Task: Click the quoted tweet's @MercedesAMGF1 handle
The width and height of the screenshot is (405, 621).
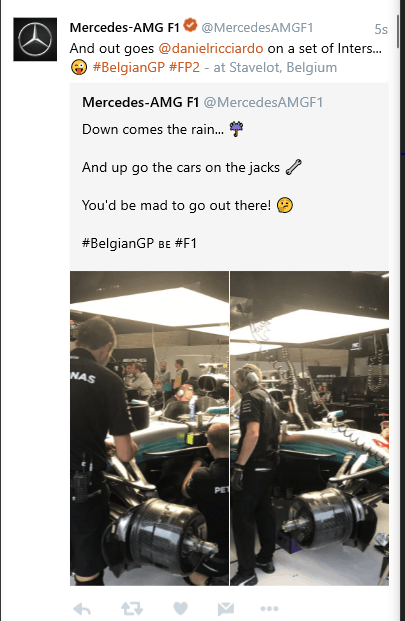Action: 263,102
